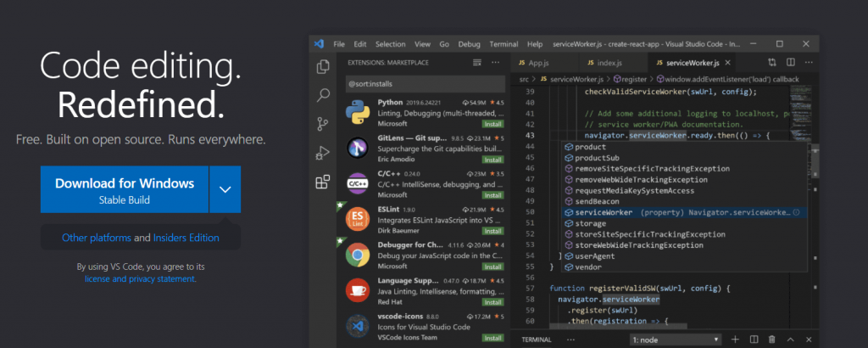Open changes compare icon in editor toolbar
Screen dimensions: 868x348
[771, 63]
